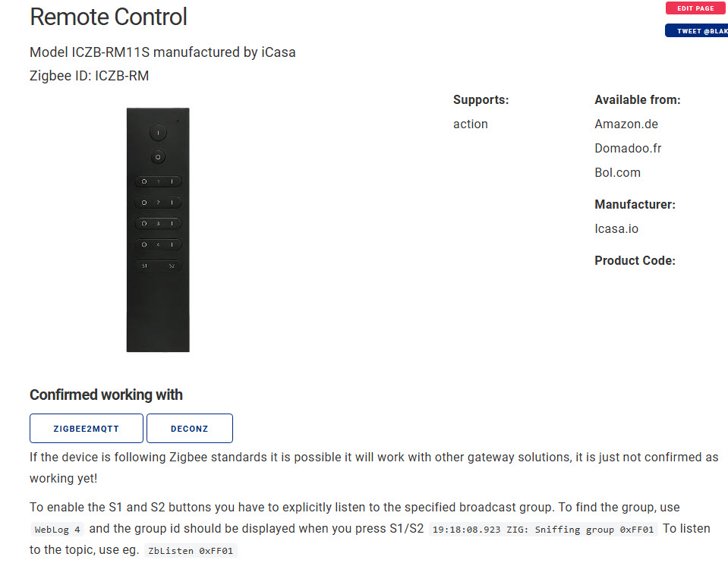The width and height of the screenshot is (728, 563).
Task: Open the DECONZ compatibility button
Action: click(190, 429)
